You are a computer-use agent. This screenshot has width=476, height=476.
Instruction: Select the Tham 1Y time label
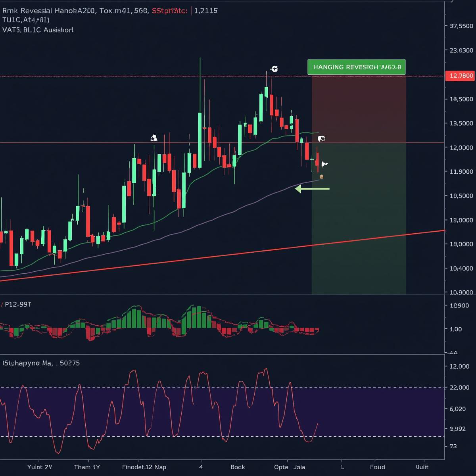pos(87,467)
